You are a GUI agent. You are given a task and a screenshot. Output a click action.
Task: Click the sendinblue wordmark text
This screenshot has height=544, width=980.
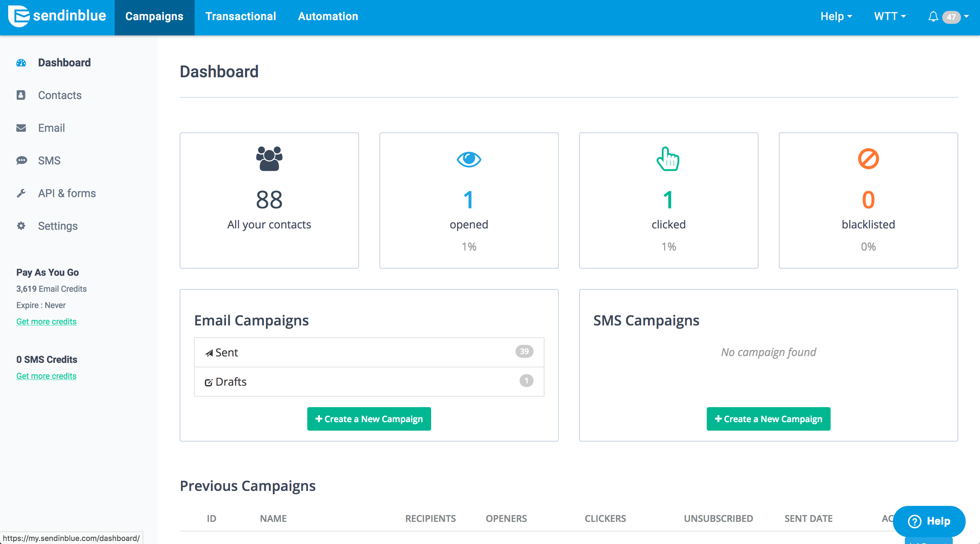[x=70, y=16]
